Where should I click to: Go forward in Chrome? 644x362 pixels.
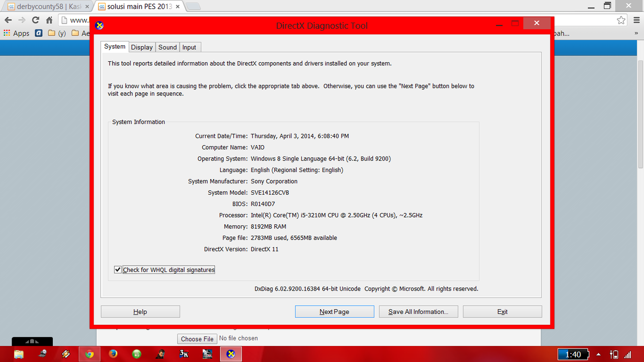point(22,20)
